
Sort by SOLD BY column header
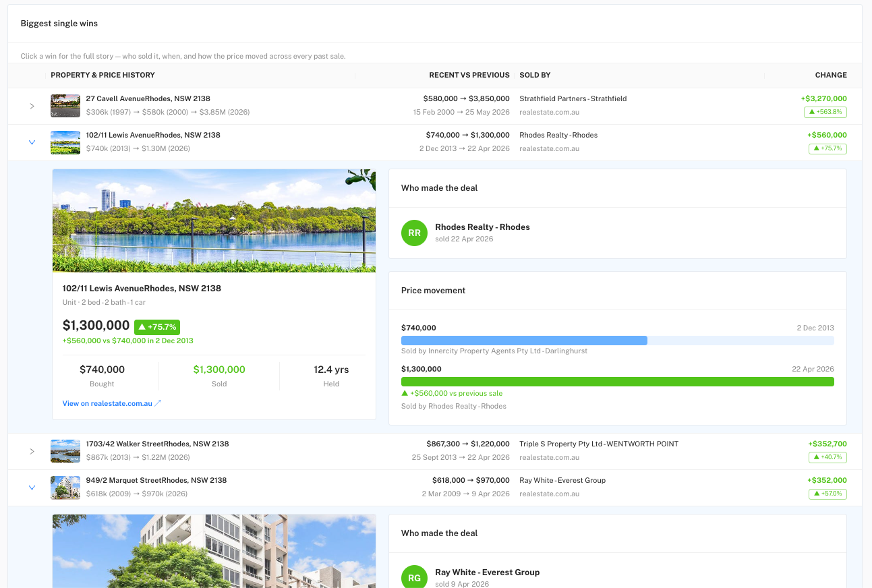pos(535,75)
